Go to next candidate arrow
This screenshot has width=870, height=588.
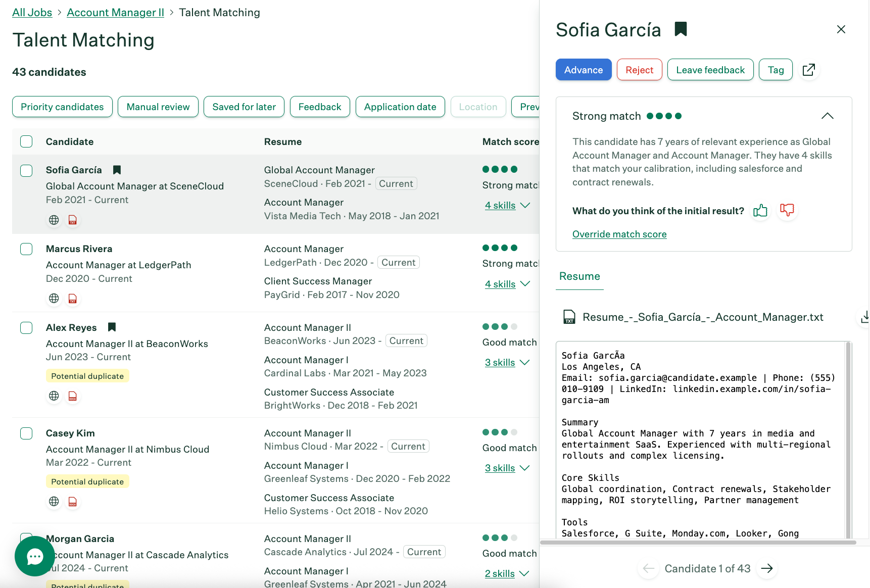tap(767, 568)
